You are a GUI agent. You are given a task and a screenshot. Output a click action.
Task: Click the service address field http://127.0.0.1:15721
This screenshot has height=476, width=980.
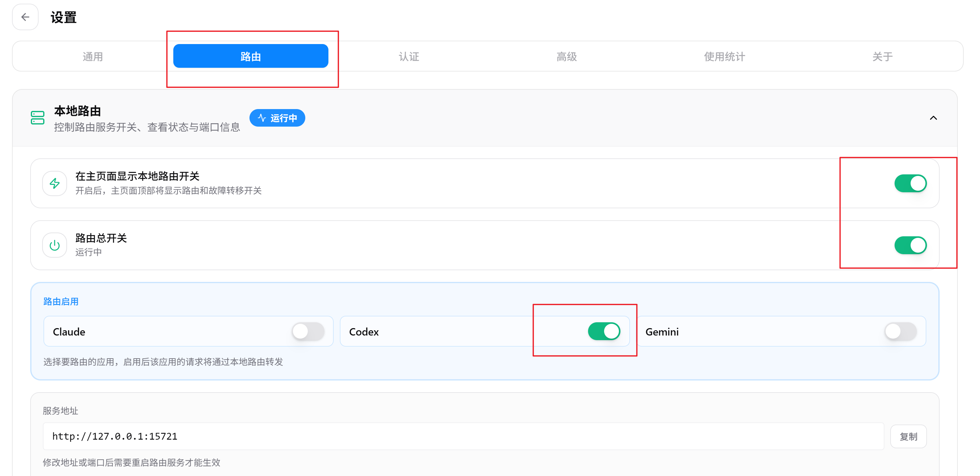coord(463,437)
